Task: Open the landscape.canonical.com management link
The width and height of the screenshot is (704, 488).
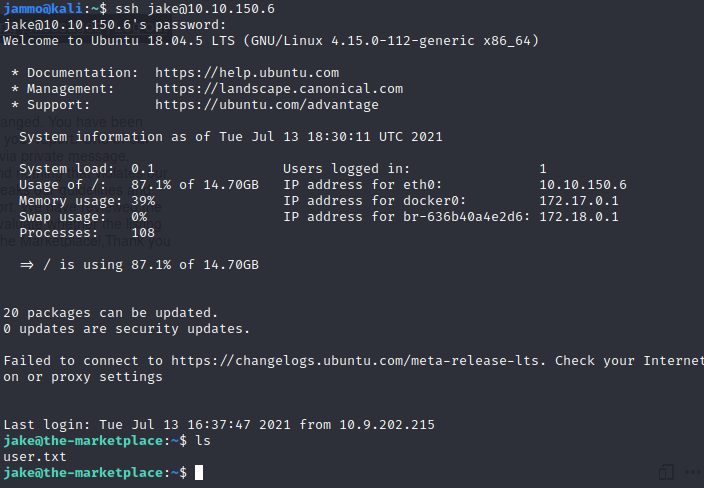Action: click(279, 89)
